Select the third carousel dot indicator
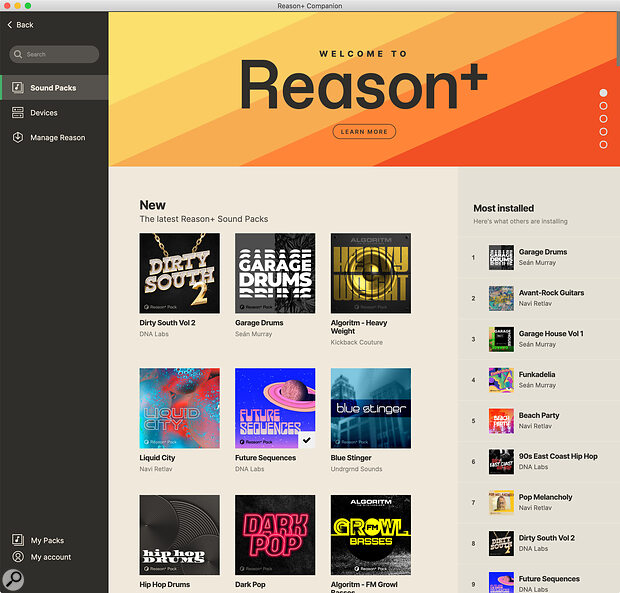The height and width of the screenshot is (593, 620). click(603, 119)
